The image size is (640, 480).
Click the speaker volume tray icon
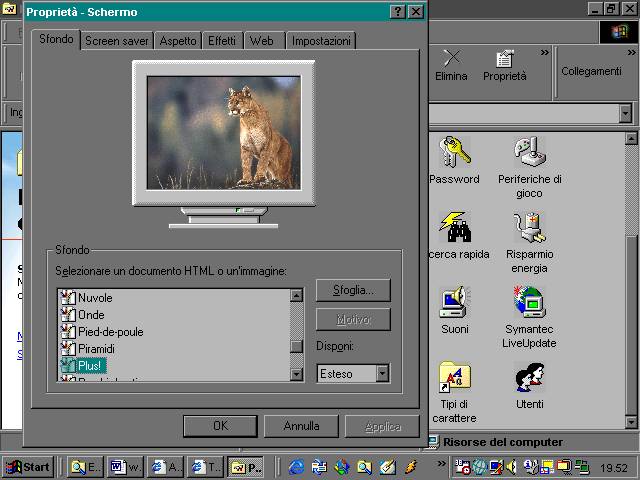[511, 467]
